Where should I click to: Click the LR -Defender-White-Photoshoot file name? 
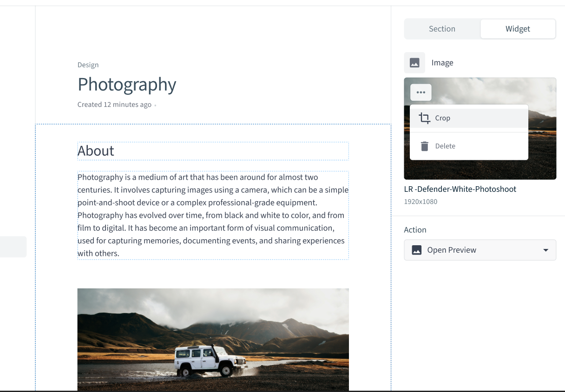[x=460, y=189]
